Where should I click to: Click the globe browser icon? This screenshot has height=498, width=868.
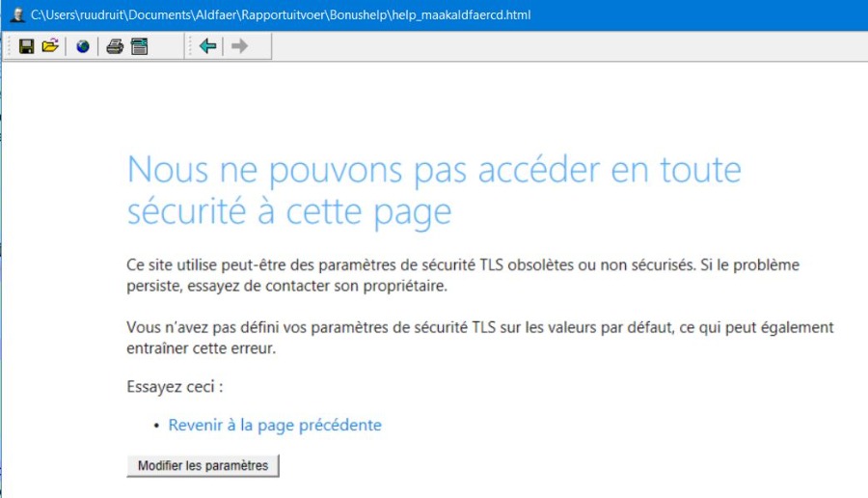(83, 46)
